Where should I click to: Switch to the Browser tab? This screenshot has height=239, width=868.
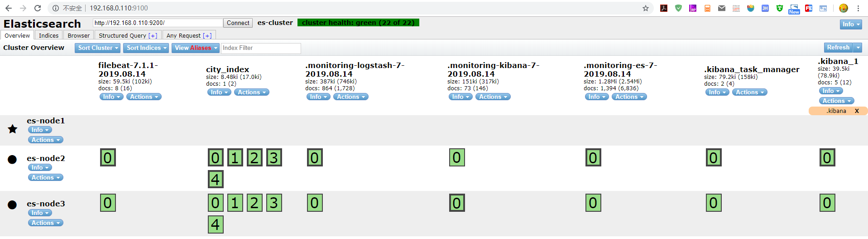[x=79, y=35]
